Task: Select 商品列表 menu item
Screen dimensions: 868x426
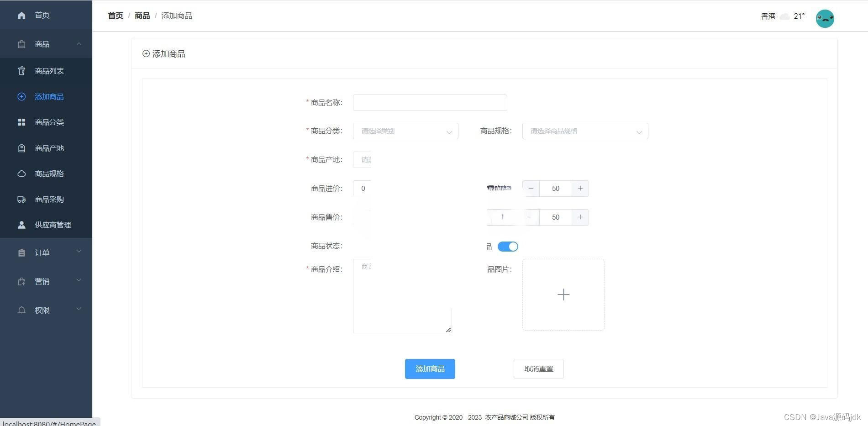Action: click(46, 71)
